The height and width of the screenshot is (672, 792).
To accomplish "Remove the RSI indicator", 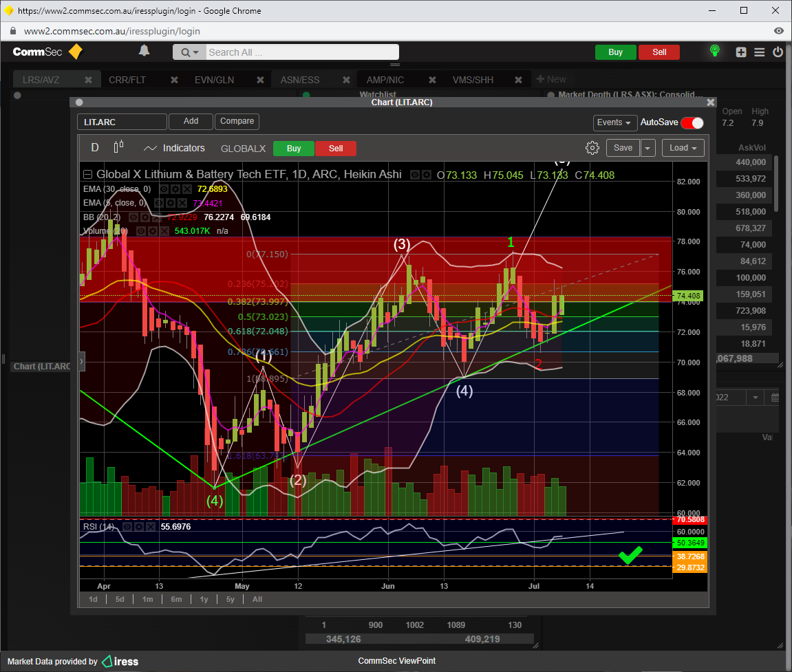I will click(151, 527).
